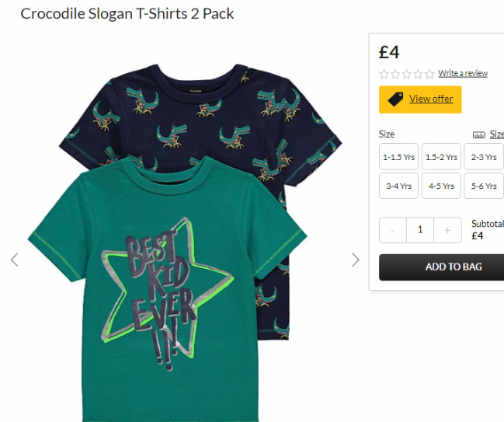Increase quantity with the plus button
The height and width of the screenshot is (422, 504).
[447, 230]
